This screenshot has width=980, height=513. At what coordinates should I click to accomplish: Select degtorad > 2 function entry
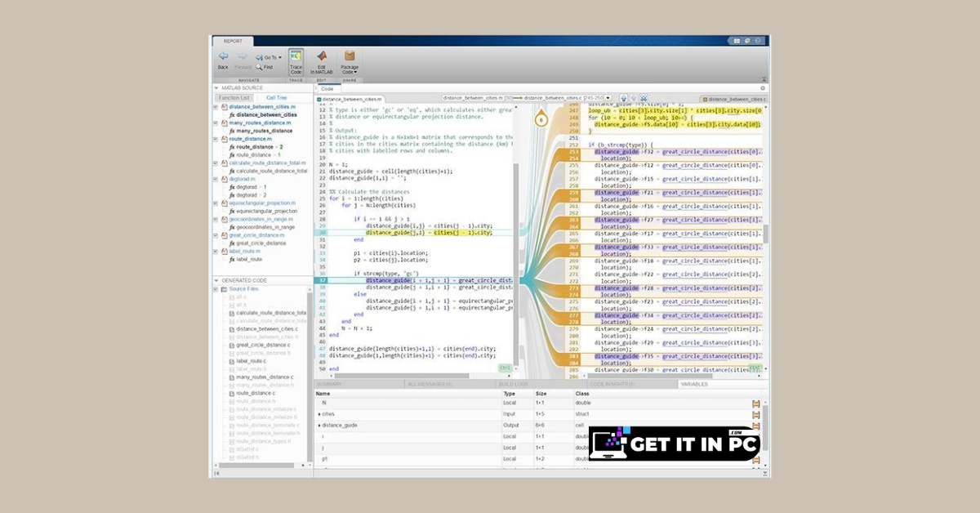247,195
